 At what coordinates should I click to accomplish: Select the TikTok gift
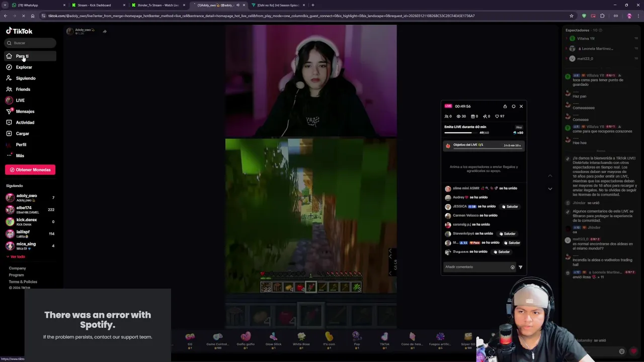(x=384, y=340)
